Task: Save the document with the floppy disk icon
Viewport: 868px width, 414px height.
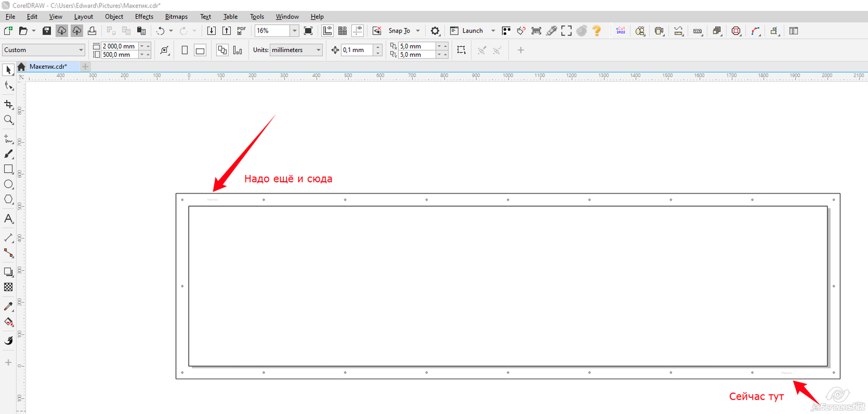Action: (x=47, y=31)
